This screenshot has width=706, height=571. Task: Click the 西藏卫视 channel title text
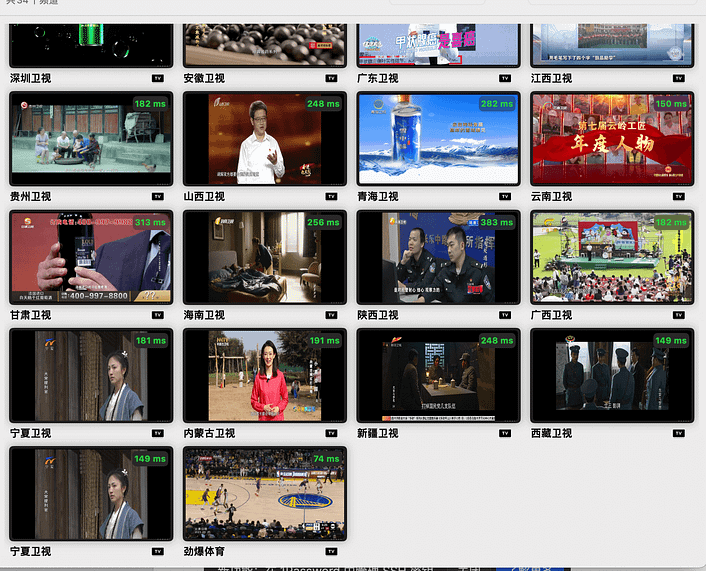click(x=551, y=433)
